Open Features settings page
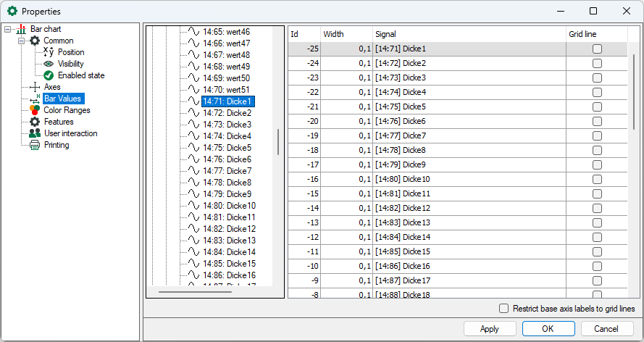The width and height of the screenshot is (644, 342). 59,122
